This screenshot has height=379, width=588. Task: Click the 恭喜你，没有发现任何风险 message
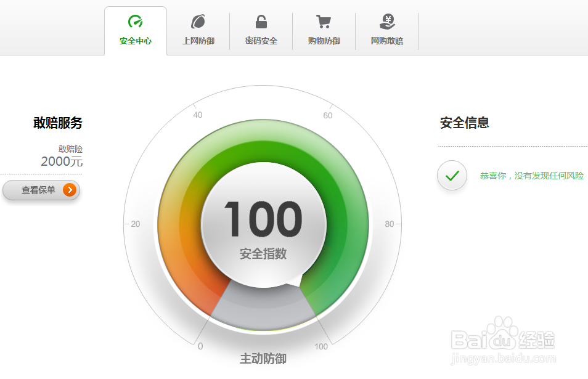coord(532,176)
